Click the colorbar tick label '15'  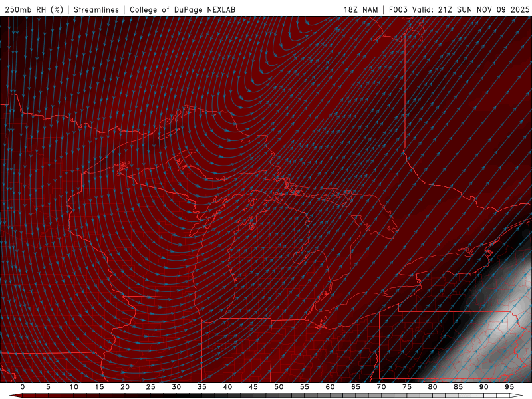point(99,387)
